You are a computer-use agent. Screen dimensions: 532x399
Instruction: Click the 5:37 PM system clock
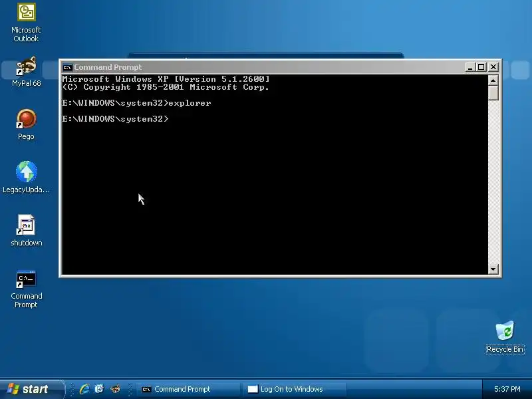tap(507, 389)
